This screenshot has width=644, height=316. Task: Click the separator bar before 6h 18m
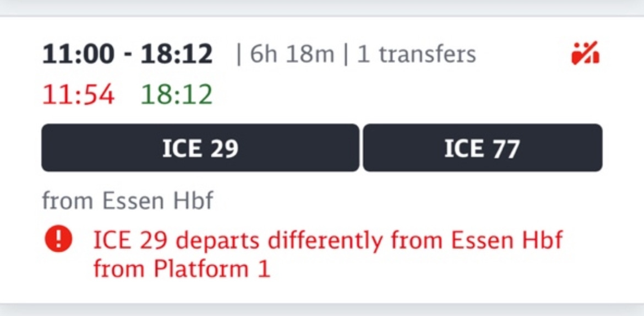(239, 55)
